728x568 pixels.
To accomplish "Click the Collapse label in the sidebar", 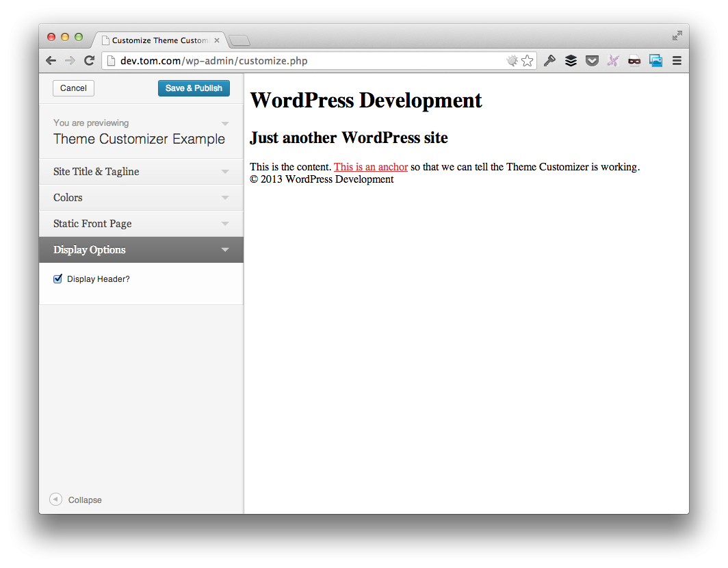I will [x=85, y=500].
